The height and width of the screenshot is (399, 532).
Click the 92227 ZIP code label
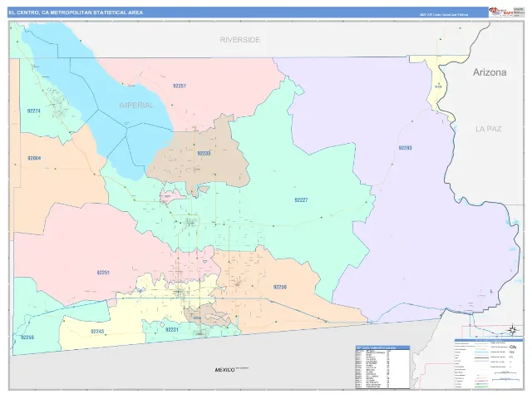point(301,199)
